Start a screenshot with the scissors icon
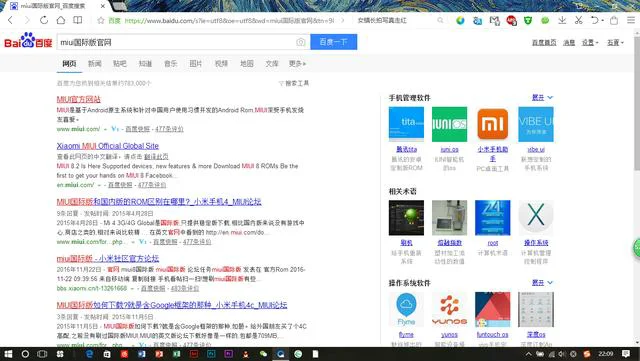Screen dimensions: 640x361 click(578, 20)
